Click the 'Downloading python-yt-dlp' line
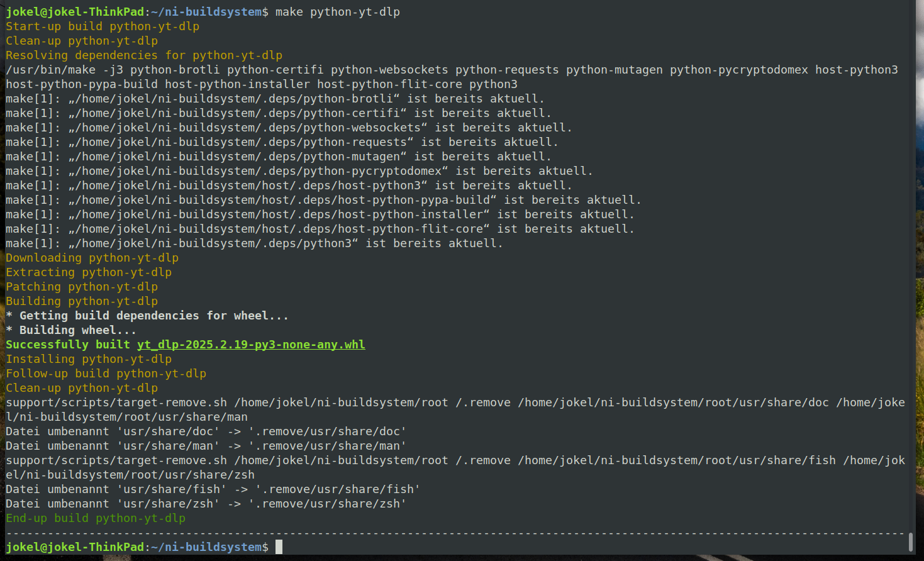Screen dimensions: 924x561 coord(92,258)
